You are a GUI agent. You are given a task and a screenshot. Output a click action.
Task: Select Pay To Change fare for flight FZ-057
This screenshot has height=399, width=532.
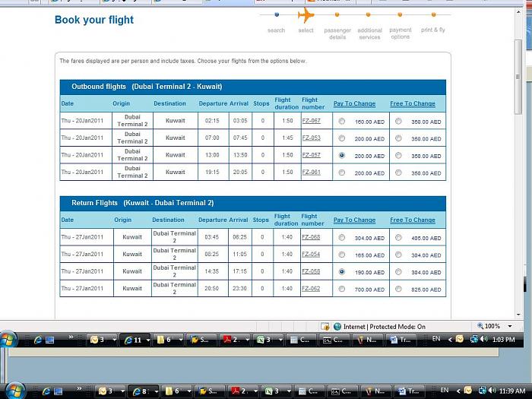[x=342, y=155]
